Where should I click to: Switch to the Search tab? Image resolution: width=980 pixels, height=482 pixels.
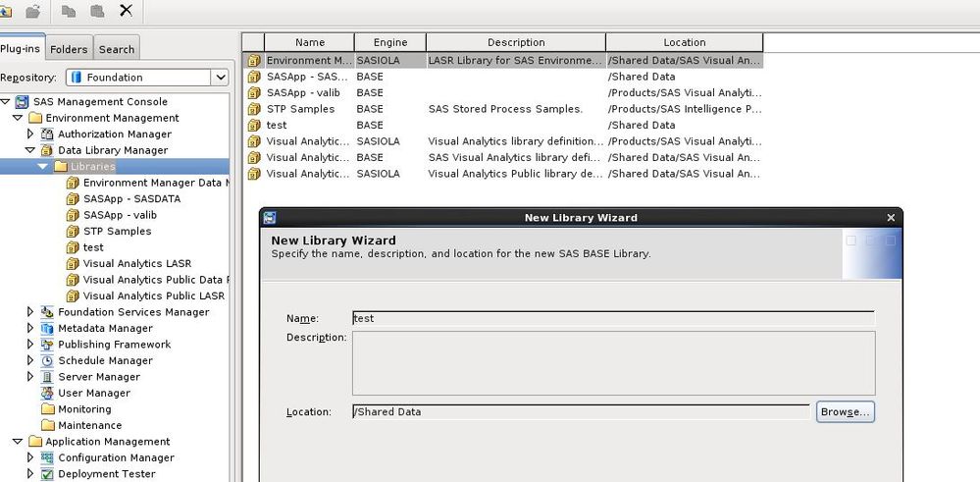tap(117, 49)
